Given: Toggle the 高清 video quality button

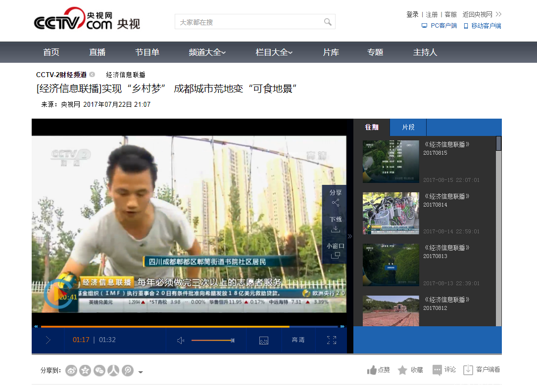Looking at the screenshot, I should [x=298, y=340].
